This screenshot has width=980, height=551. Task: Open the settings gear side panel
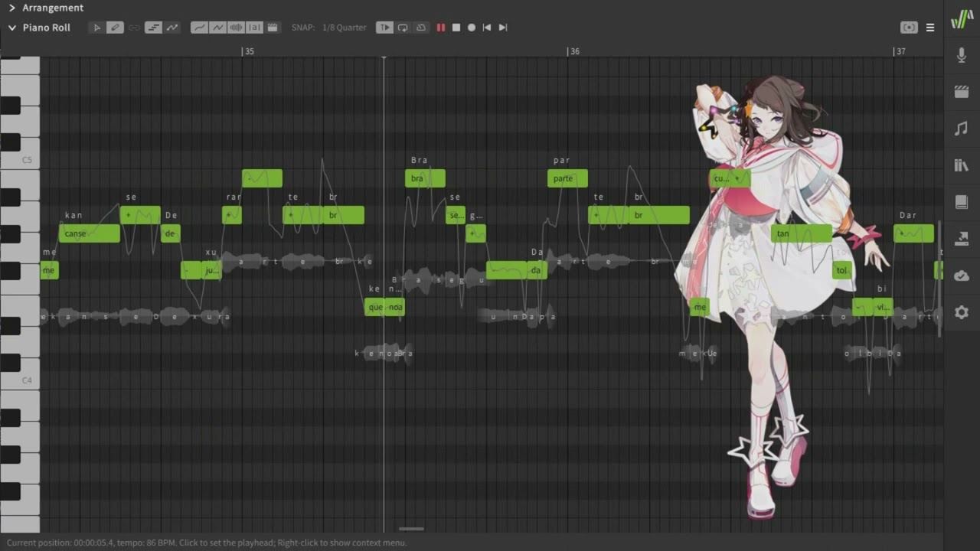pos(962,312)
